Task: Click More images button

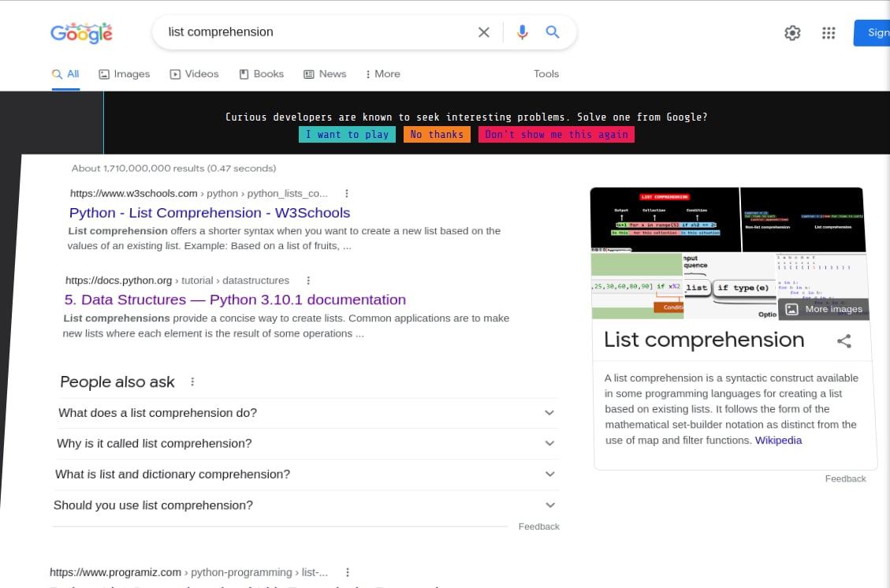Action: point(824,309)
